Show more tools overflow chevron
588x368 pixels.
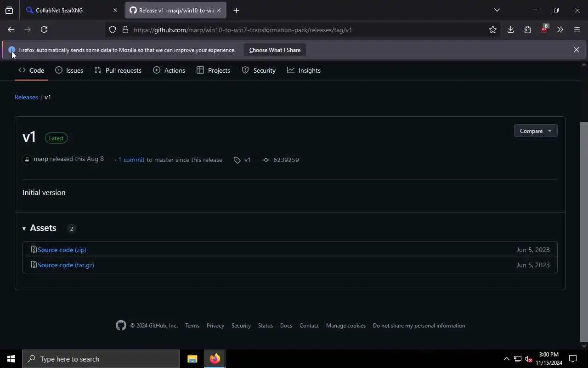560,29
